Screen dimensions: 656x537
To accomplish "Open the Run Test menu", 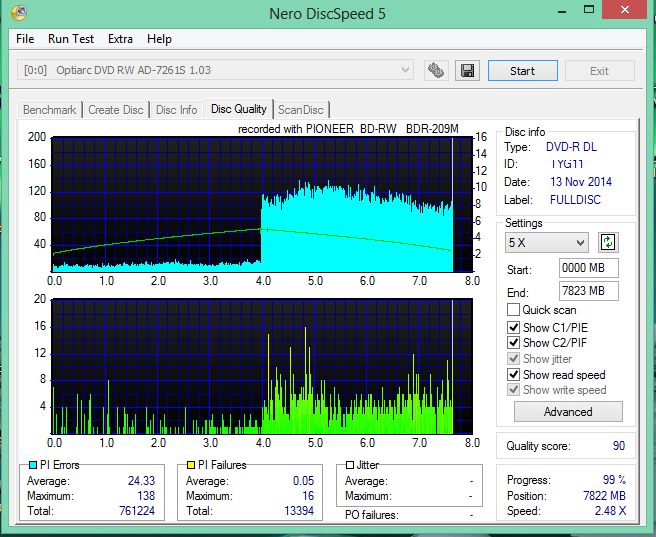I will [x=71, y=39].
